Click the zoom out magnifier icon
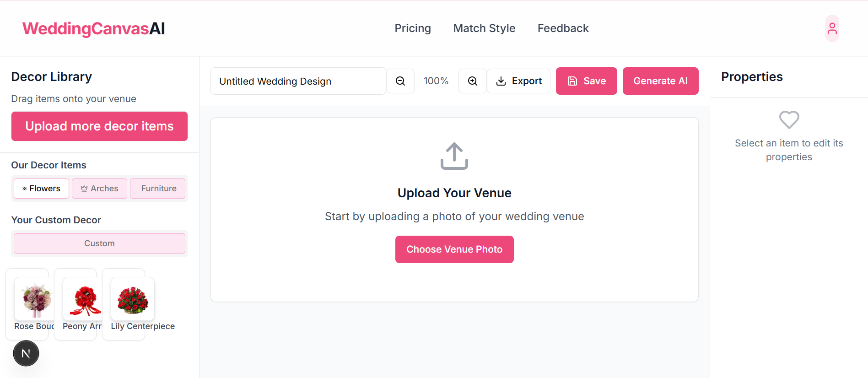Viewport: 868px width, 378px height. [x=400, y=81]
